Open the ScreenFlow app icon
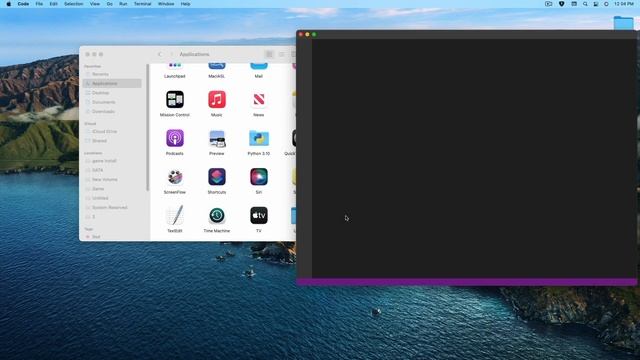The width and height of the screenshot is (640, 360). pyautogui.click(x=175, y=177)
